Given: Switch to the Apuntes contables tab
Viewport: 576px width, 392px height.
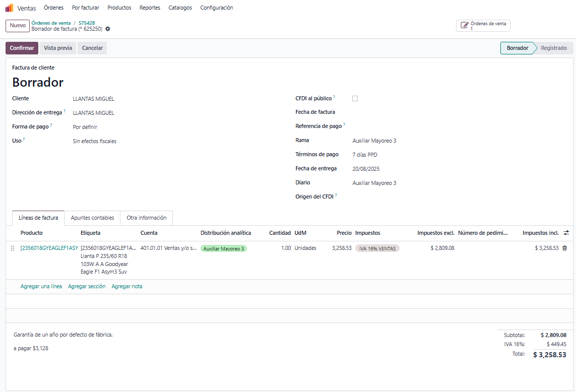Looking at the screenshot, I should click(x=92, y=218).
